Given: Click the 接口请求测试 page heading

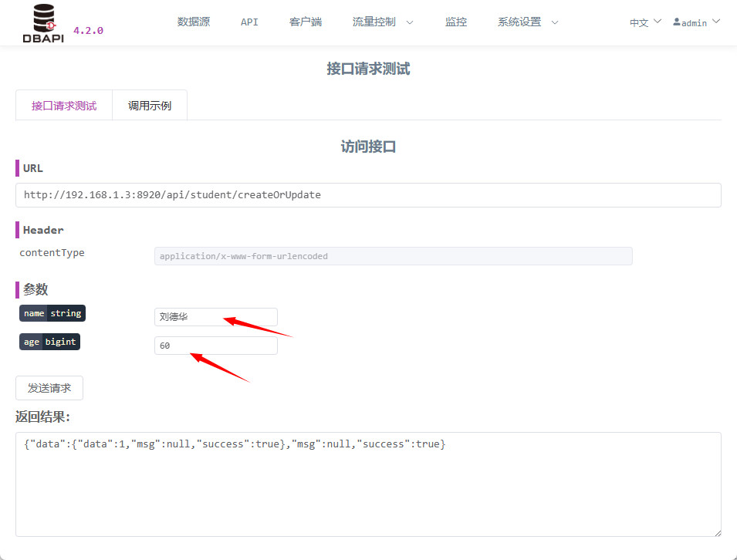Looking at the screenshot, I should [x=368, y=69].
